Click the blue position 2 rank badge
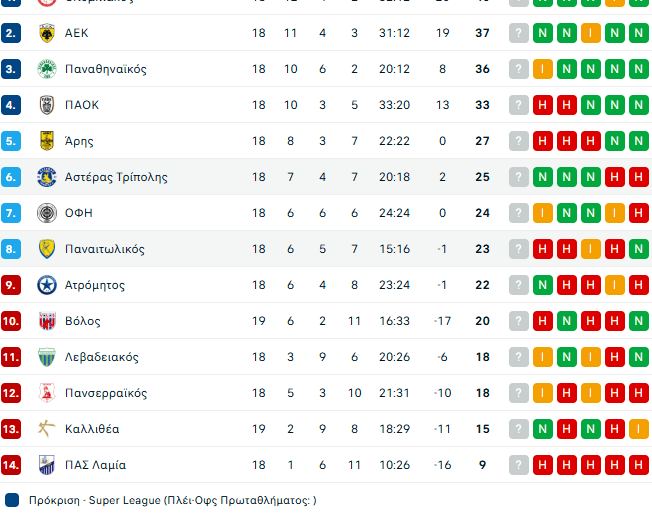This screenshot has width=652, height=513. [x=11, y=33]
